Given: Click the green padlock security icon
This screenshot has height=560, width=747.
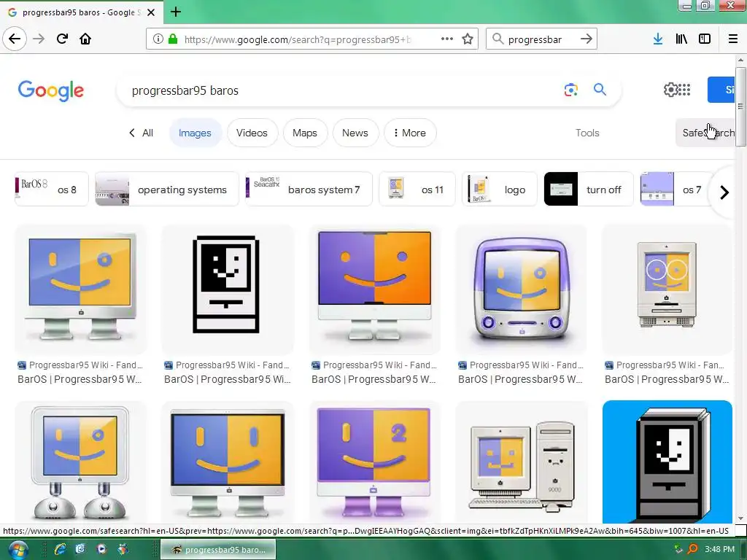Looking at the screenshot, I should [x=173, y=39].
